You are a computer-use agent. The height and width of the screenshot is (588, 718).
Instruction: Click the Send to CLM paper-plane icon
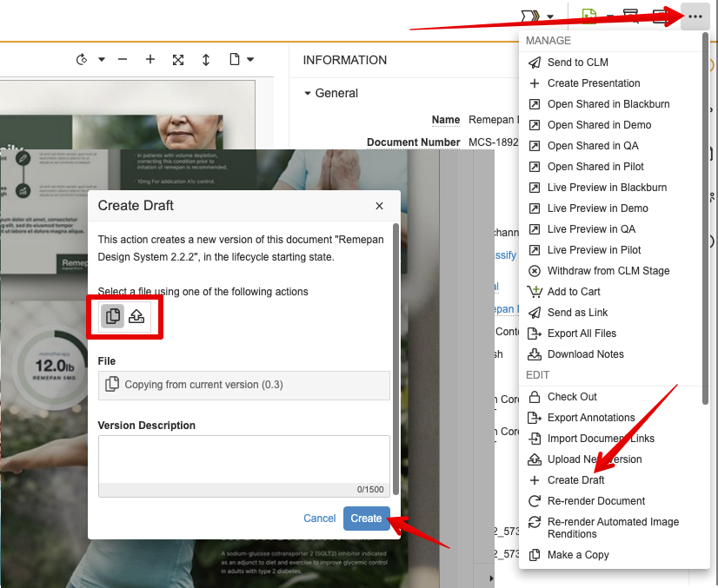[535, 63]
